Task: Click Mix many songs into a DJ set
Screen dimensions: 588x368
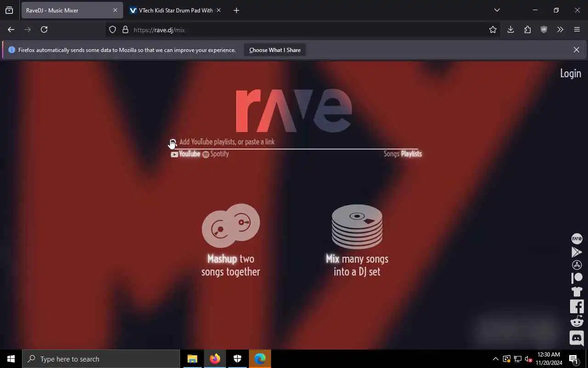Action: 357,265
